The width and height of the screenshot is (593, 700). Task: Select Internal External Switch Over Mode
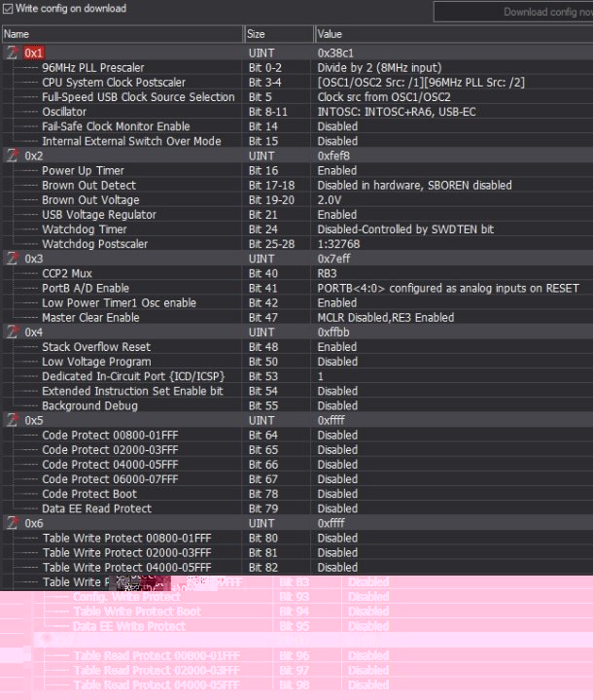297,141
